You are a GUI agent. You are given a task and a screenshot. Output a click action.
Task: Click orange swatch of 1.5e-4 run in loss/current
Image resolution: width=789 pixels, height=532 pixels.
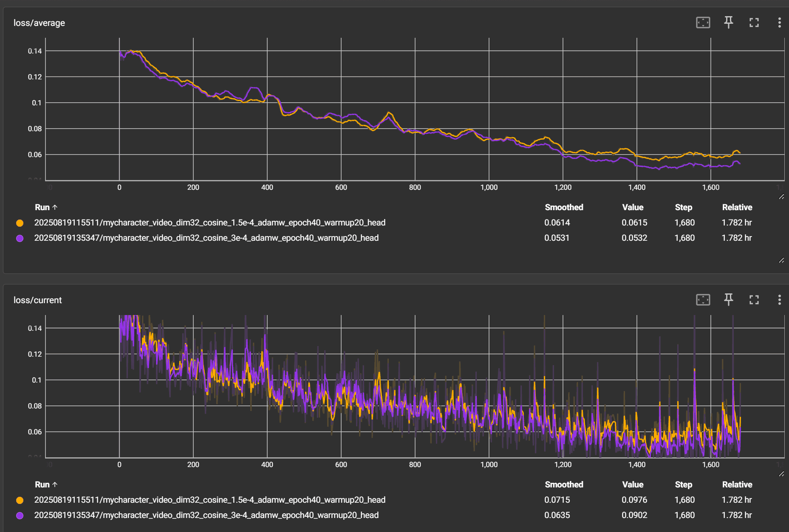pyautogui.click(x=20, y=500)
